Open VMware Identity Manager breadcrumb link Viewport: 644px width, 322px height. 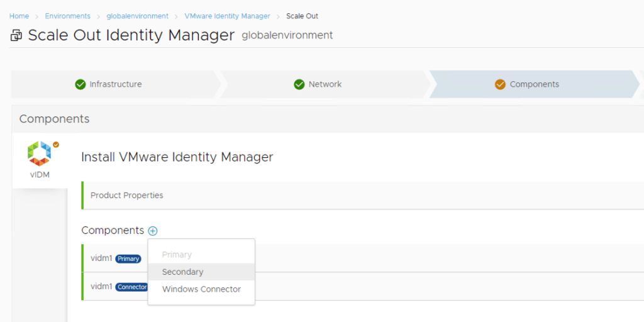click(227, 16)
